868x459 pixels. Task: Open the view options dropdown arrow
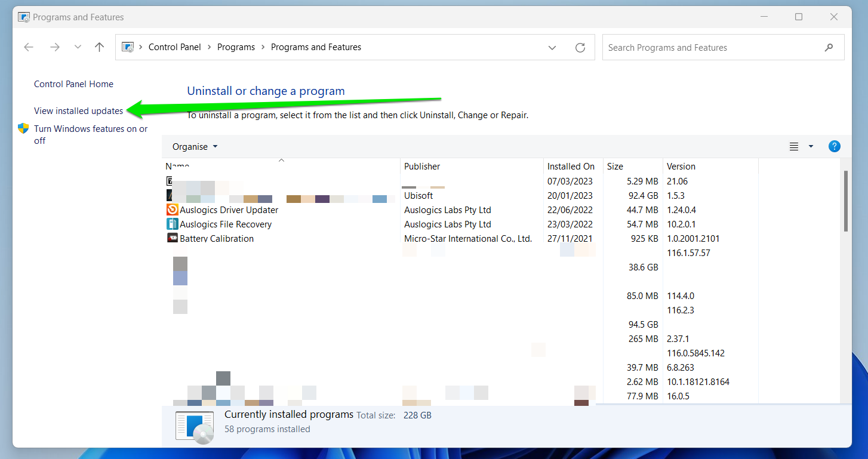pos(810,146)
